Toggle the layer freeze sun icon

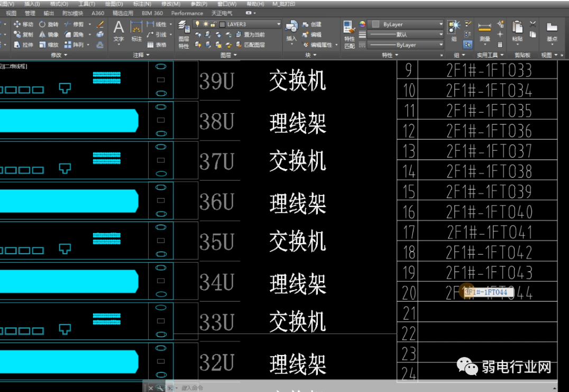205,24
